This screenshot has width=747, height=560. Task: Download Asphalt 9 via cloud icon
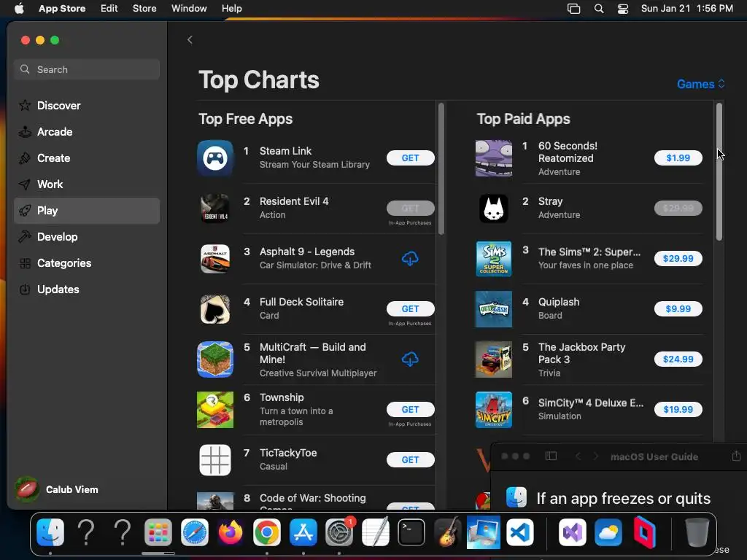pos(410,259)
